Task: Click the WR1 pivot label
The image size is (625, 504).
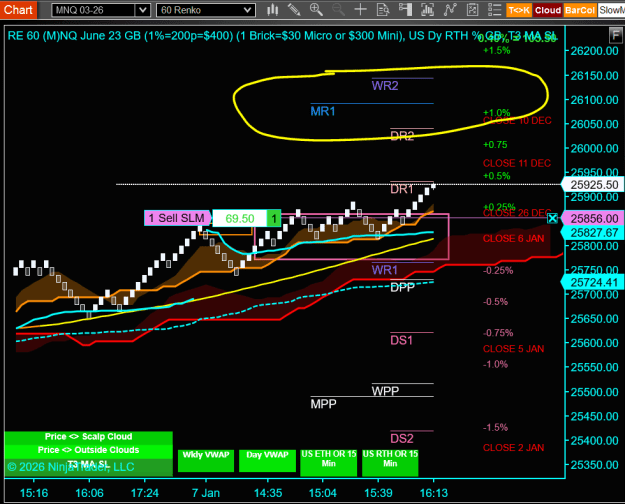Action: click(x=385, y=270)
